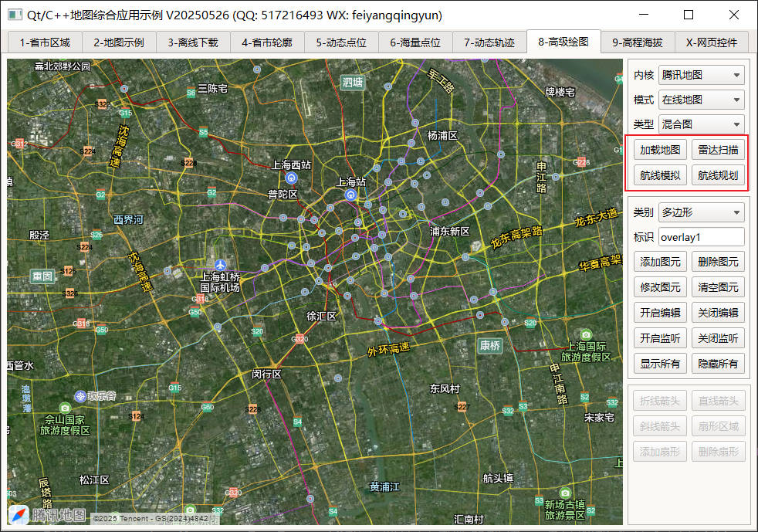Viewport: 758px width, 532px height.
Task: Click the 上海站 railway station icon
Action: tap(351, 195)
